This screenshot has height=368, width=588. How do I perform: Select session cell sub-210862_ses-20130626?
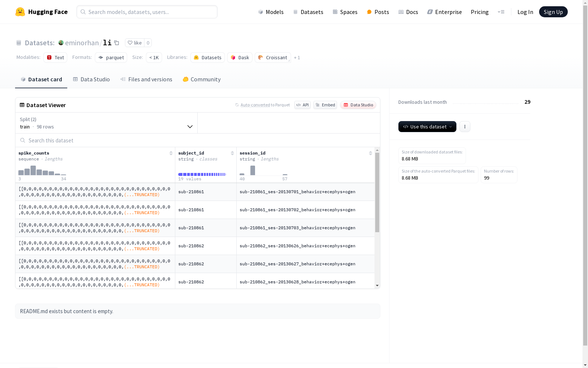click(x=305, y=246)
